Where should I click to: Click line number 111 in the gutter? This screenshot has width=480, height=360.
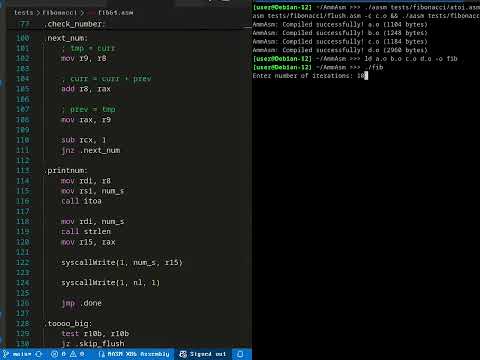tap(23, 150)
